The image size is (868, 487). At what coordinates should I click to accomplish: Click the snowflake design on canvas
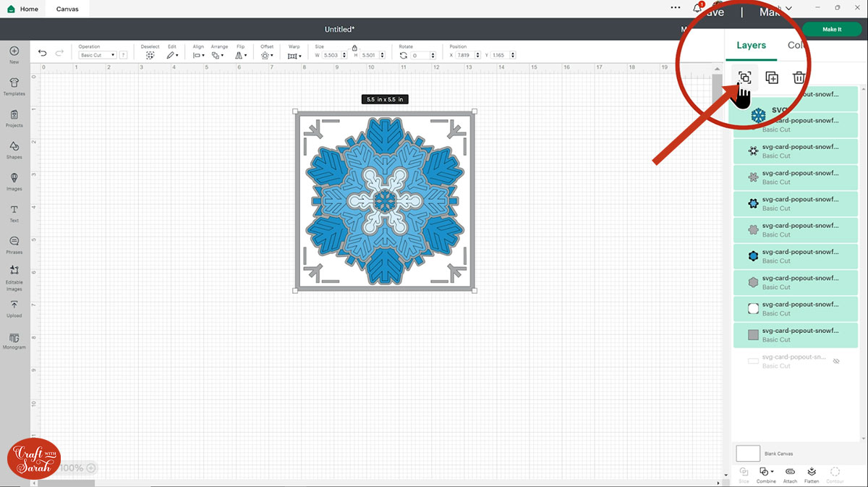[x=385, y=201]
